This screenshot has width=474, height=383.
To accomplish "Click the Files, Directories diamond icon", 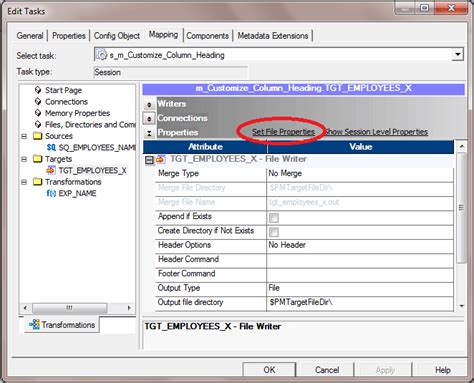I will point(38,124).
